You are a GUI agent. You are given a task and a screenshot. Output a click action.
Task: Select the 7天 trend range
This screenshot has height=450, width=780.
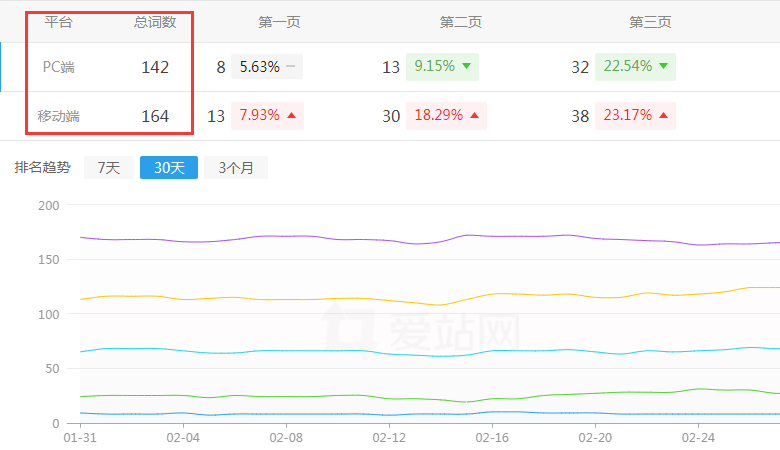[108, 168]
